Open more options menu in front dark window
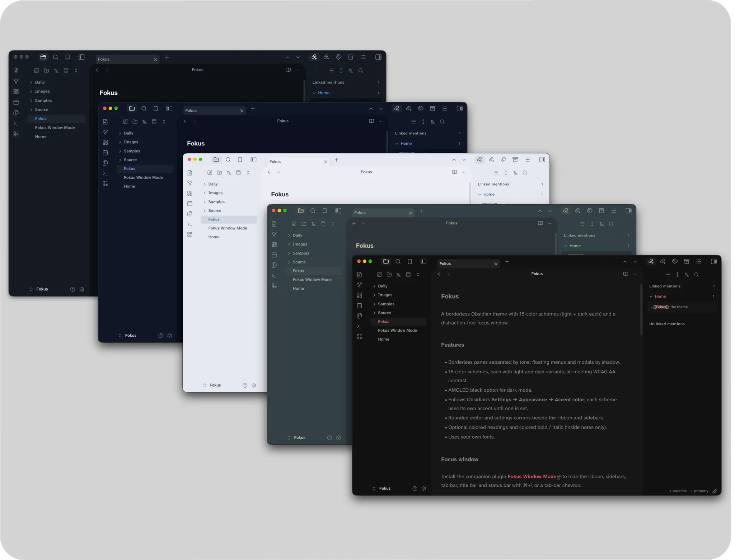Screen dimensions: 735x560 pos(635,274)
